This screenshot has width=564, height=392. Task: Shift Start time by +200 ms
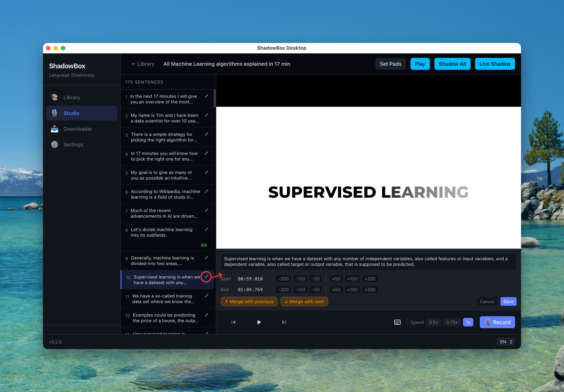(370, 279)
